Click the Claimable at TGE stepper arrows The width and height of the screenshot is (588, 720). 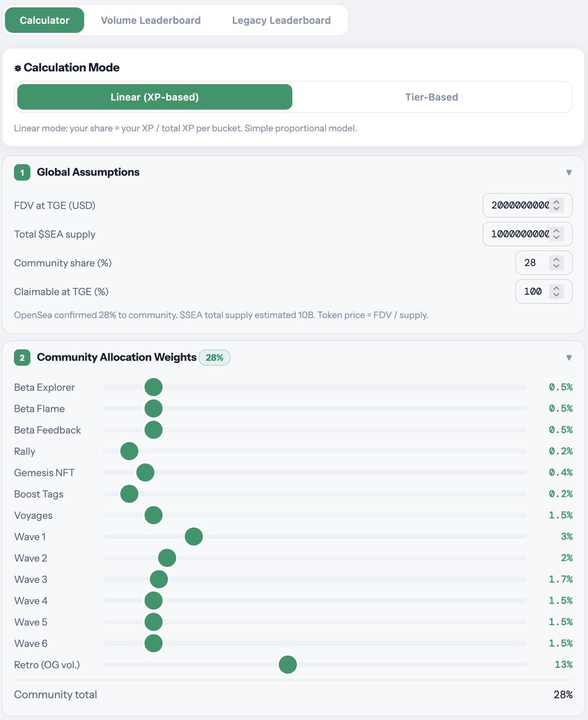(x=557, y=292)
